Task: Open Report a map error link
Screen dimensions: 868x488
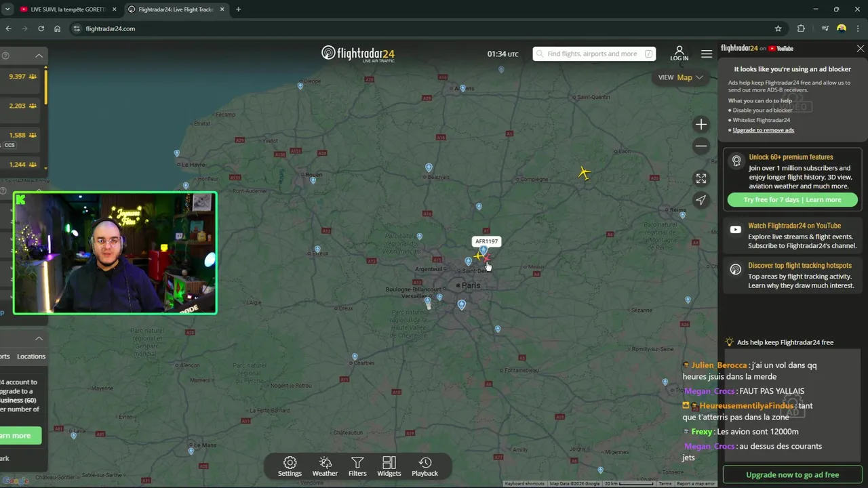Action: [696, 484]
